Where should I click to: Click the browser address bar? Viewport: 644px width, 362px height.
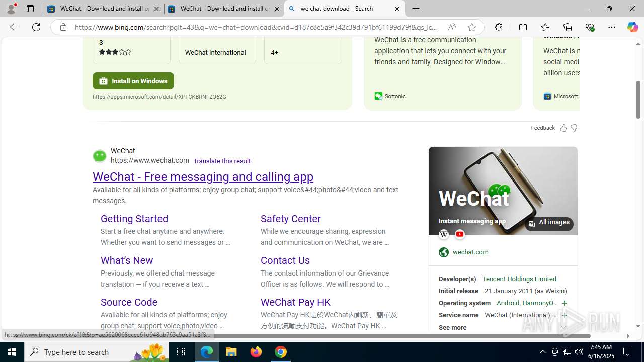pyautogui.click(x=257, y=27)
